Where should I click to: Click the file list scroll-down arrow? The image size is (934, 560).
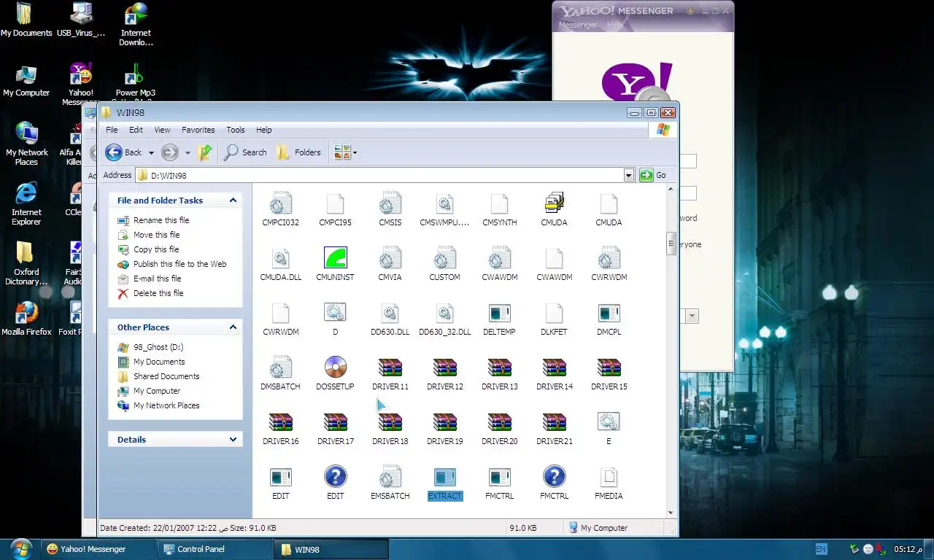(671, 513)
